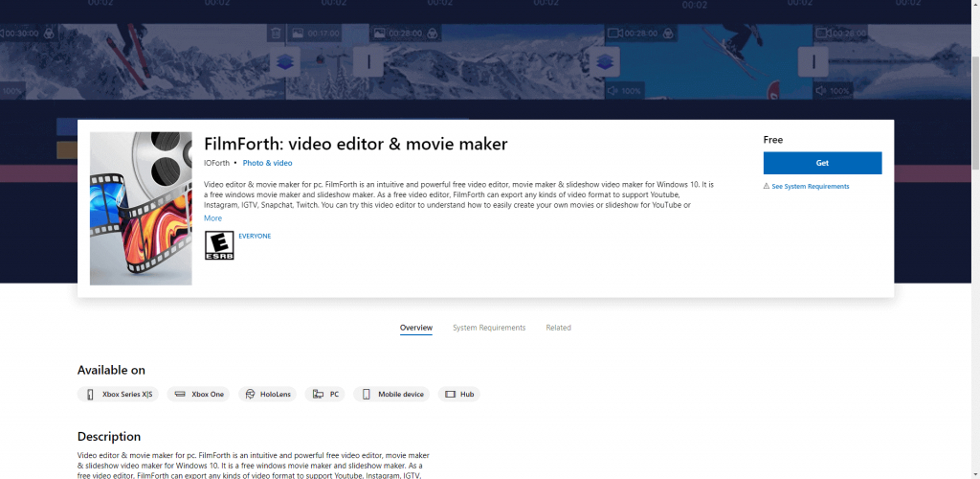Click the blue Get button
Viewport: 980px width, 479px height.
pos(822,163)
